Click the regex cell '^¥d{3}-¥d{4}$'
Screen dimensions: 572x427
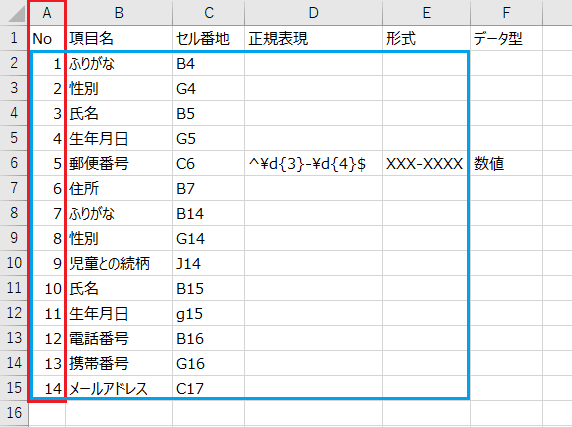(x=313, y=163)
